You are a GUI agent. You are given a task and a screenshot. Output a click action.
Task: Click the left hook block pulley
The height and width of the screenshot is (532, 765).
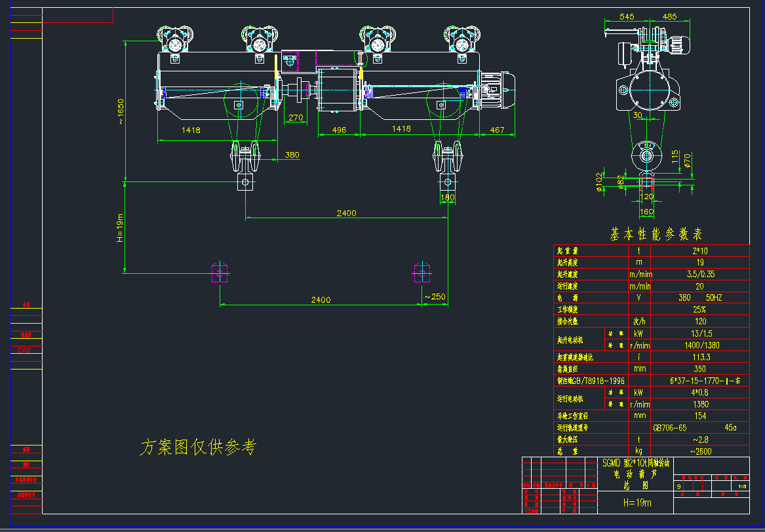(x=246, y=157)
